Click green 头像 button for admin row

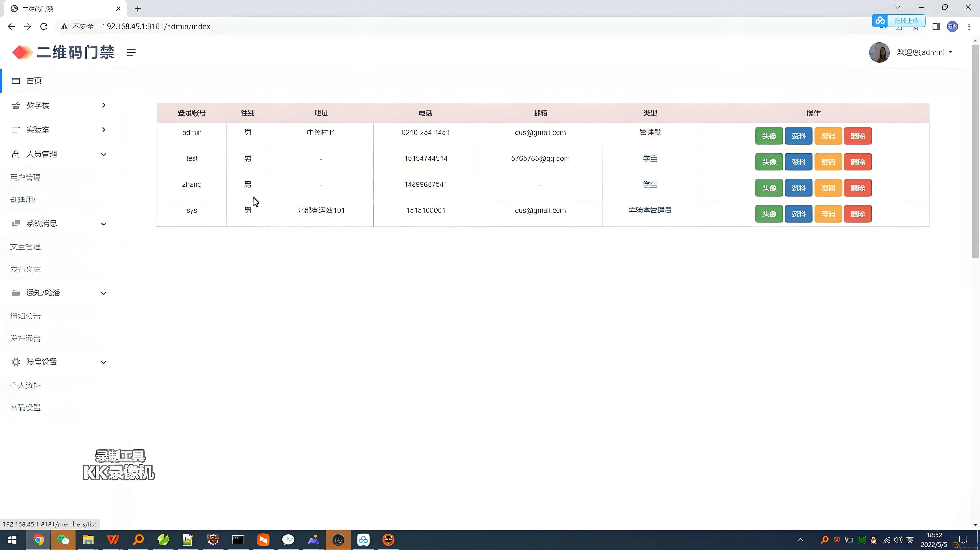pyautogui.click(x=769, y=136)
